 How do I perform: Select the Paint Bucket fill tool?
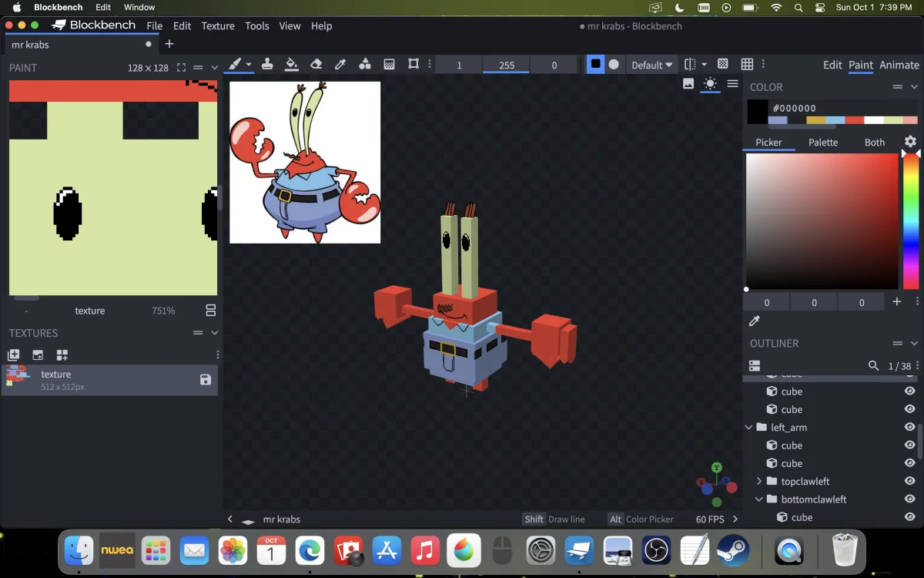pyautogui.click(x=291, y=64)
